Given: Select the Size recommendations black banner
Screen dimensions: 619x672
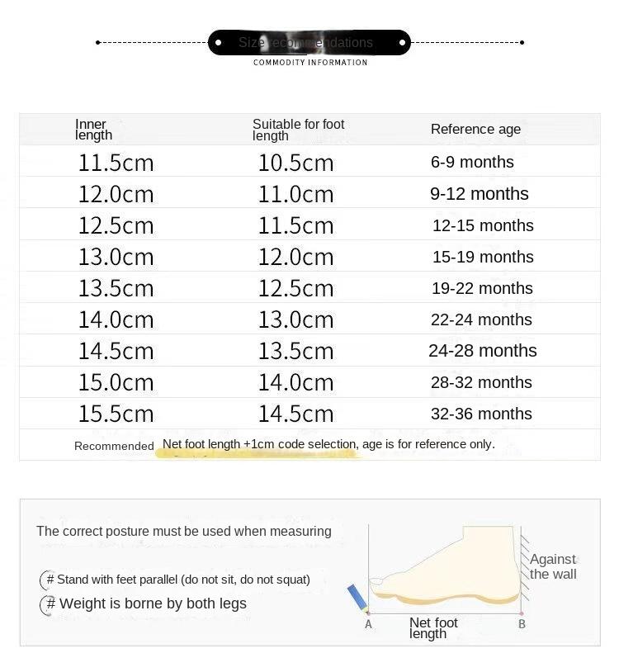Looking at the screenshot, I should coord(309,42).
